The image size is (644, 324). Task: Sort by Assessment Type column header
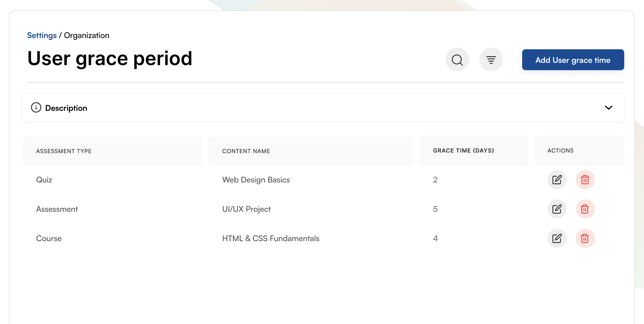pyautogui.click(x=64, y=151)
